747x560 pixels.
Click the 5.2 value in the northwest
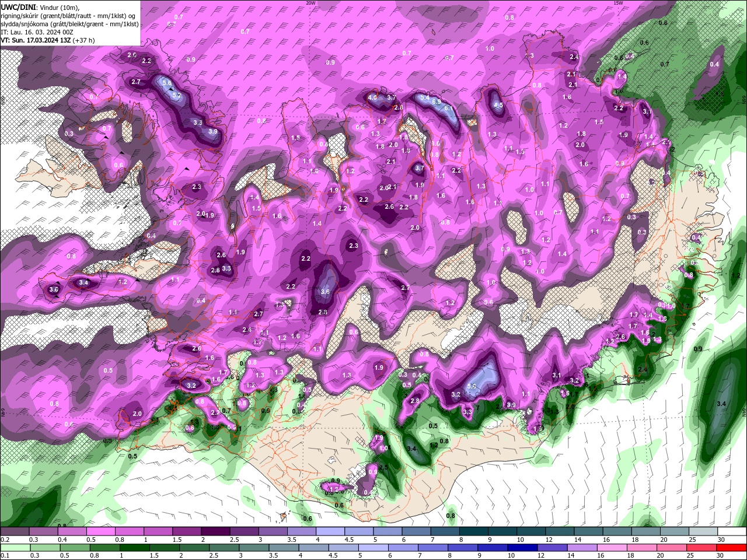pos(177,95)
